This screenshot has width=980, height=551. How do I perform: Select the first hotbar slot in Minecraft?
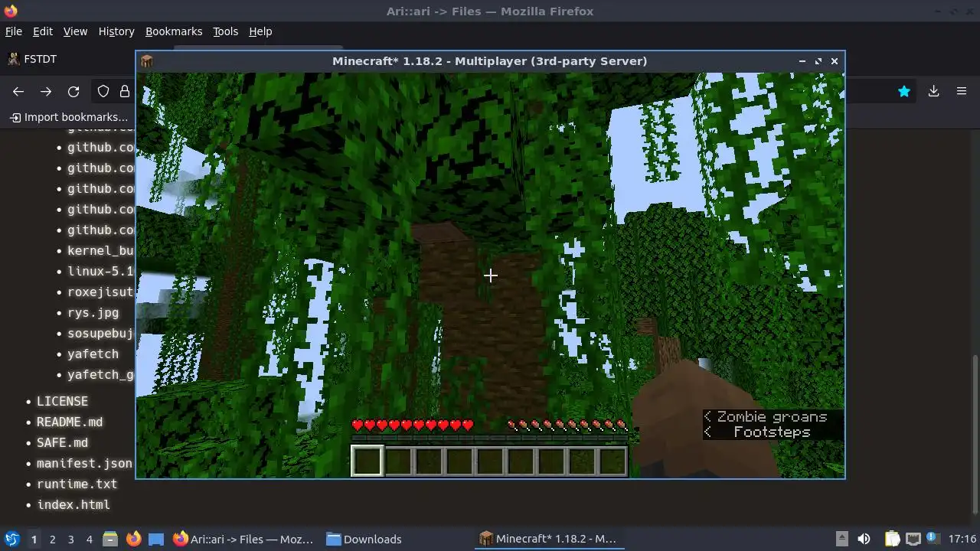click(367, 461)
